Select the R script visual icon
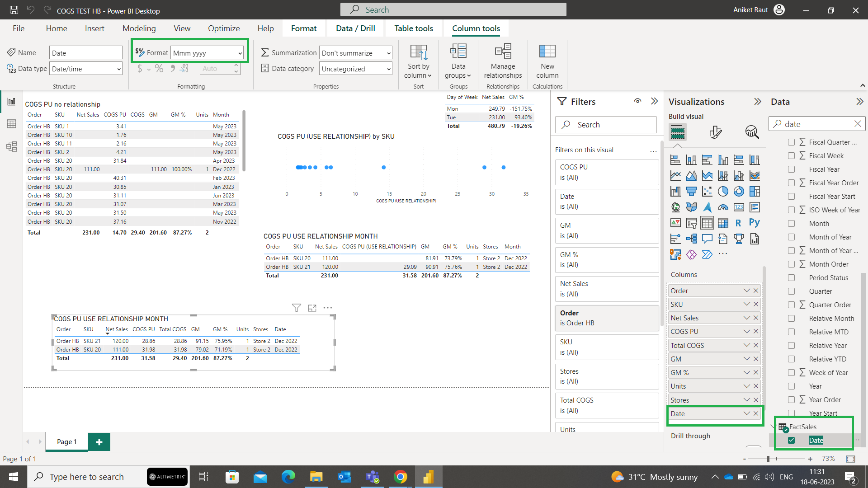 (738, 223)
